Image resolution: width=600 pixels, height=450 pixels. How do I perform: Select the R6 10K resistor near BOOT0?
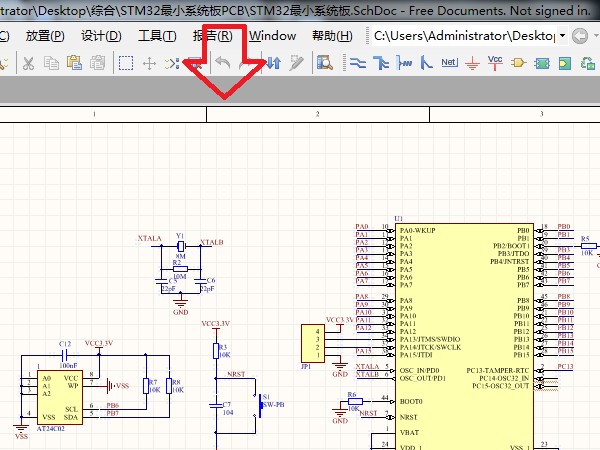pyautogui.click(x=355, y=401)
